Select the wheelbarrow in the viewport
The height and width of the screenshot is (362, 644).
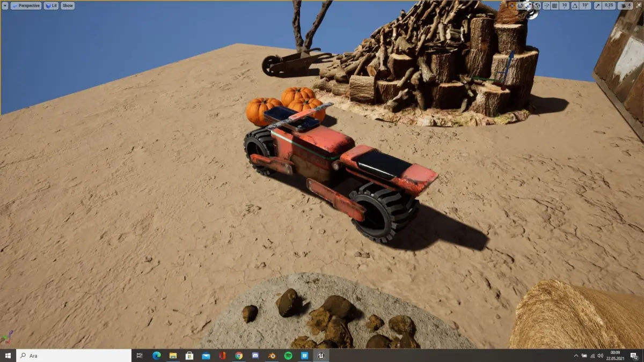pos(292,63)
